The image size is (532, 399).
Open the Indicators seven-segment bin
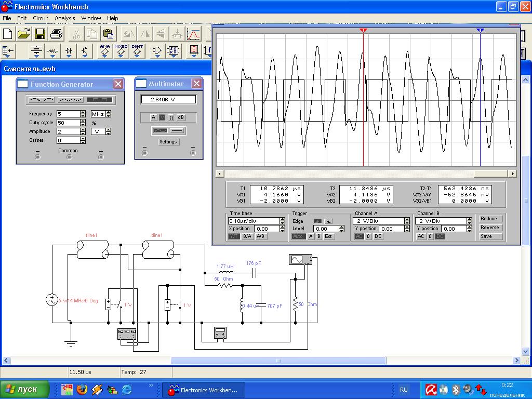194,51
